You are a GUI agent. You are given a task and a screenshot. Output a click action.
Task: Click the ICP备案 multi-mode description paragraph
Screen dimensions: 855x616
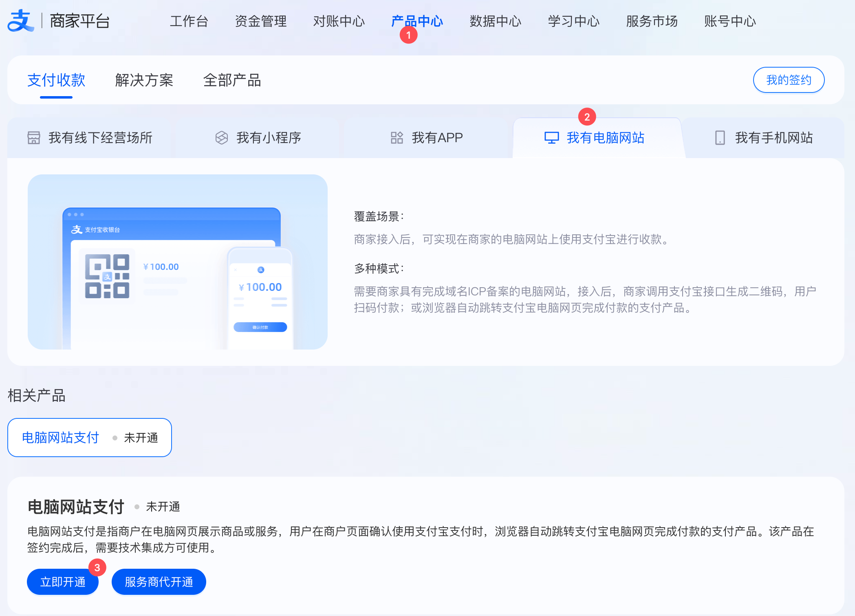[585, 299]
